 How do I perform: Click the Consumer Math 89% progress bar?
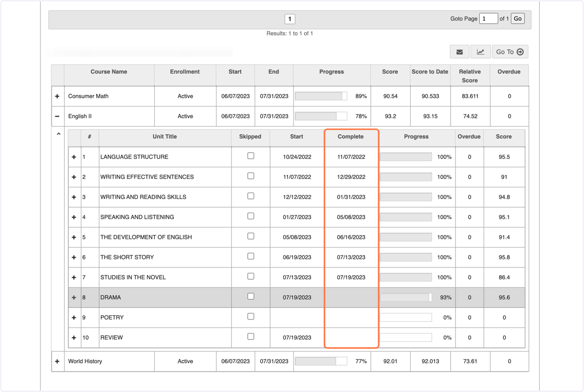point(321,96)
